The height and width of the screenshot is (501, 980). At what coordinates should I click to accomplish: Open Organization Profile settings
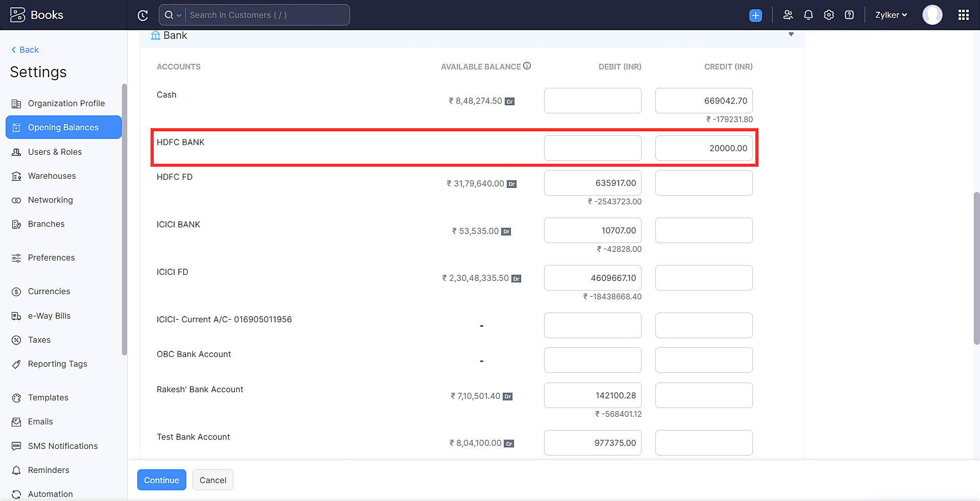[66, 103]
